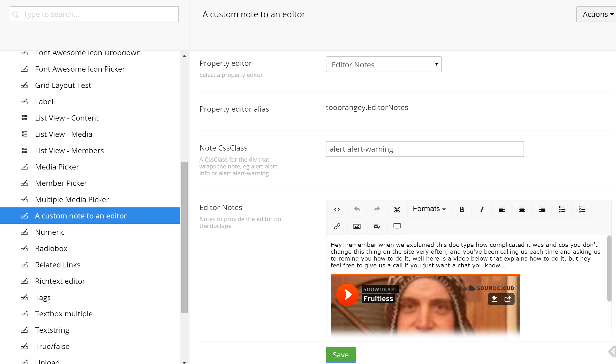
Task: Click the search magnifier icon
Action: (x=16, y=14)
